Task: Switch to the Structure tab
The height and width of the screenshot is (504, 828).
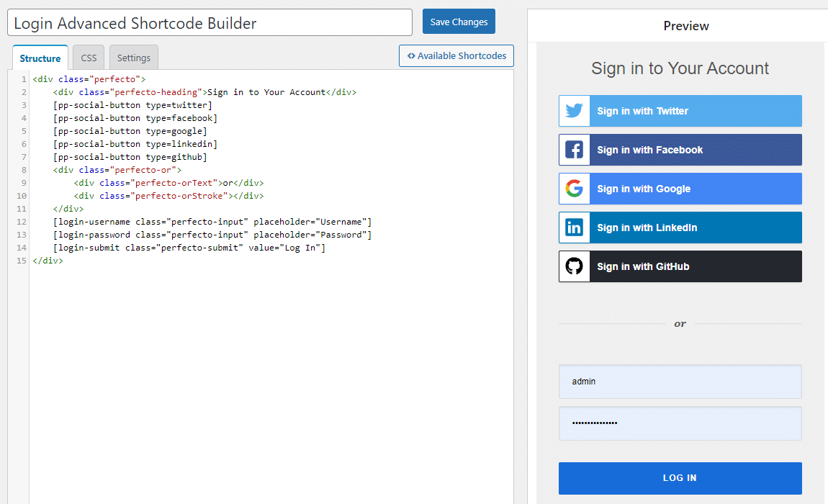Action: 40,58
